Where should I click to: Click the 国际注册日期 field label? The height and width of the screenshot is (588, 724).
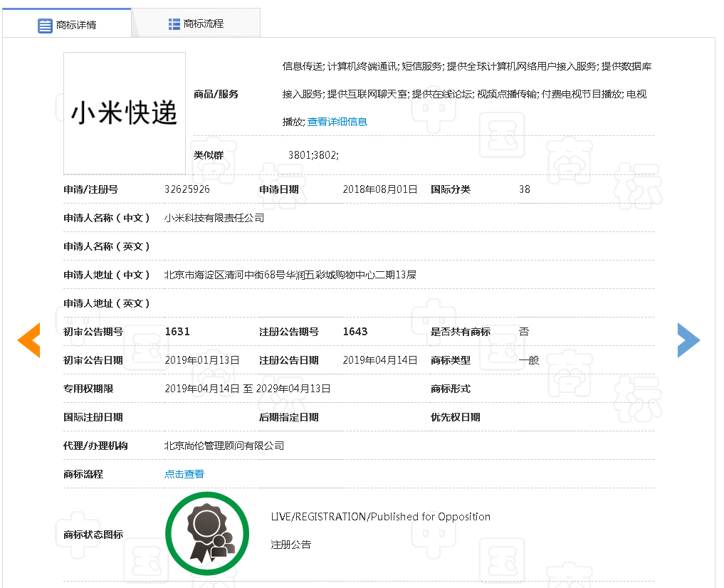[93, 417]
